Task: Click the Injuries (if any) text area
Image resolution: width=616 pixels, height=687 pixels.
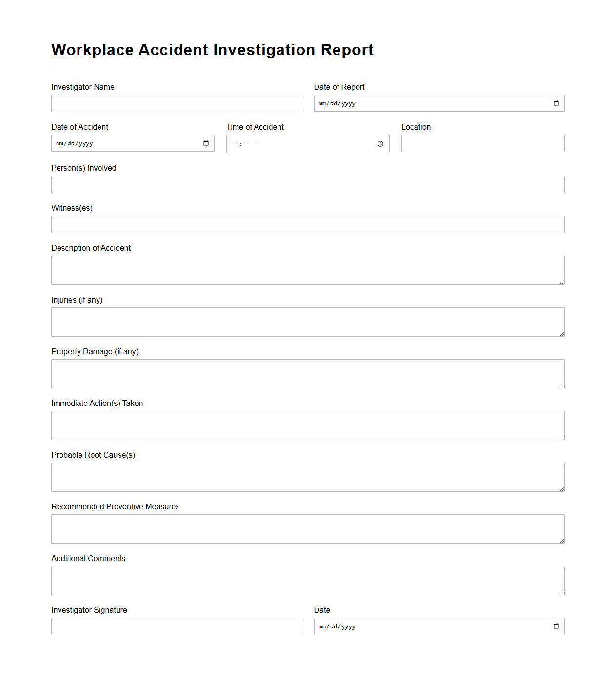Action: (308, 322)
